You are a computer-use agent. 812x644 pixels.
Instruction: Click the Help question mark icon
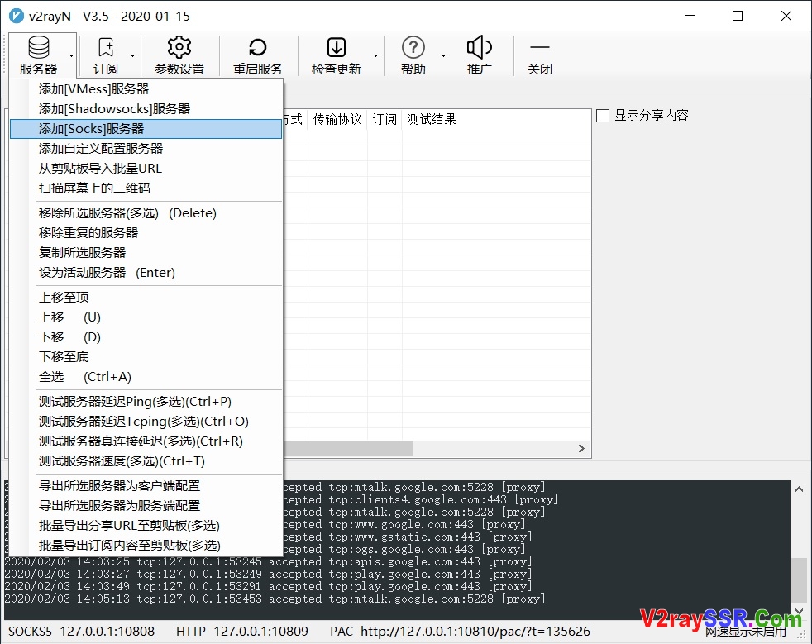tap(413, 48)
